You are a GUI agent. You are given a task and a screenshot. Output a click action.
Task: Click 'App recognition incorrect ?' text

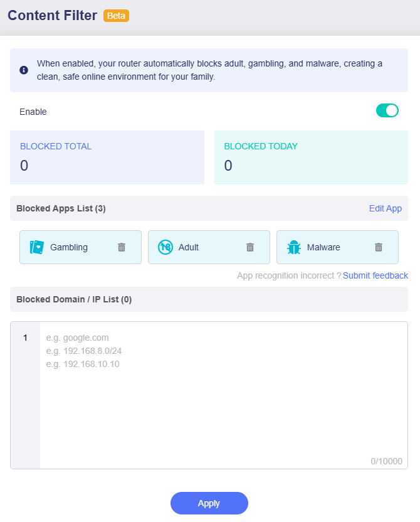pyautogui.click(x=286, y=275)
